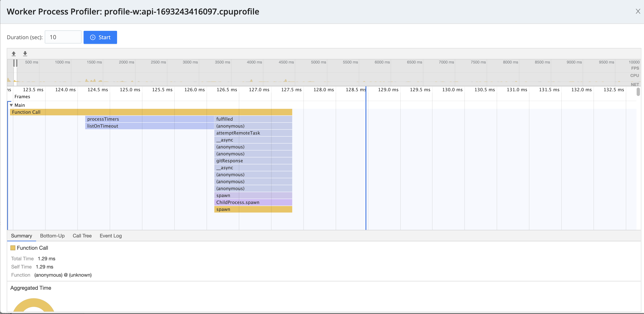The image size is (644, 314).
Task: Collapse the Main track triangle
Action: point(11,105)
